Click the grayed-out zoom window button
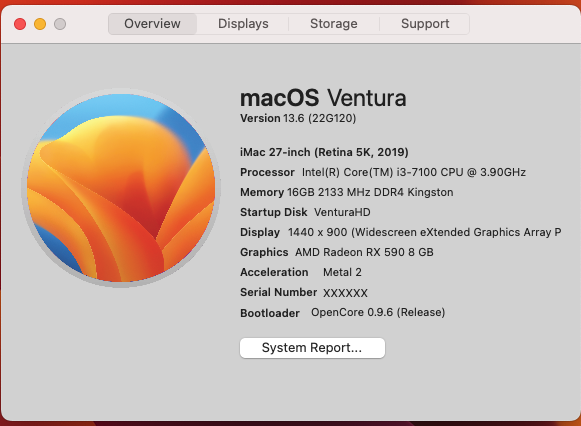Image resolution: width=581 pixels, height=426 pixels. [x=60, y=24]
